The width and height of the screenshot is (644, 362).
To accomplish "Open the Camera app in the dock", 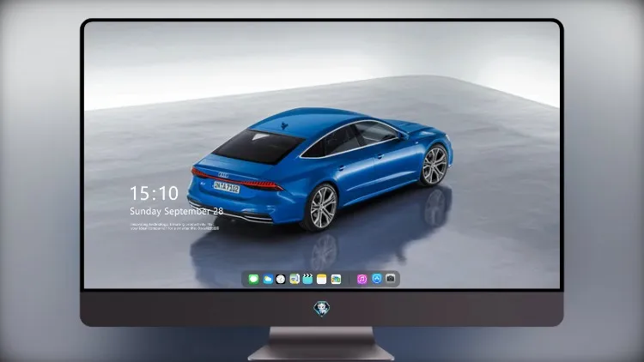I will (x=391, y=279).
